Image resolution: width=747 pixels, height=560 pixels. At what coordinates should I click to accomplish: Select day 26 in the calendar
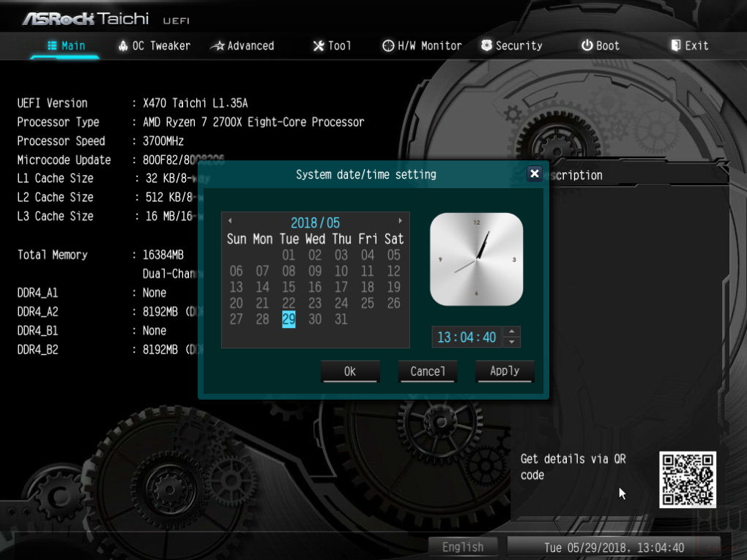pos(393,303)
